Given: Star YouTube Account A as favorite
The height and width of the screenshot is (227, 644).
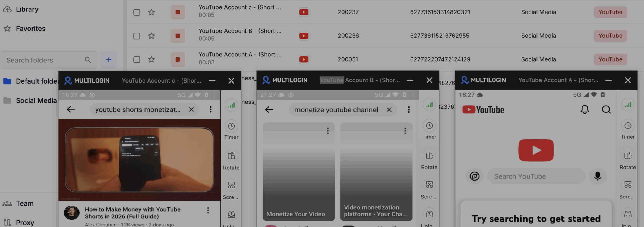Looking at the screenshot, I should pos(151,59).
